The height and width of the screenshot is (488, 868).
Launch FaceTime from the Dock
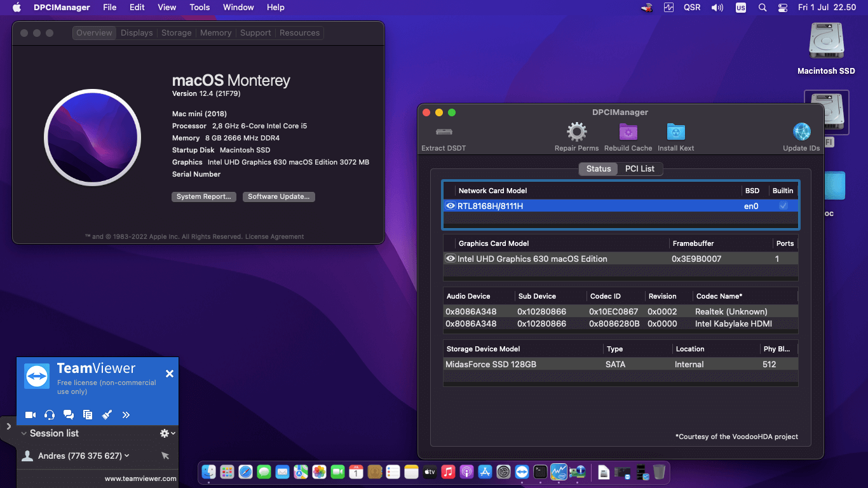pos(337,472)
